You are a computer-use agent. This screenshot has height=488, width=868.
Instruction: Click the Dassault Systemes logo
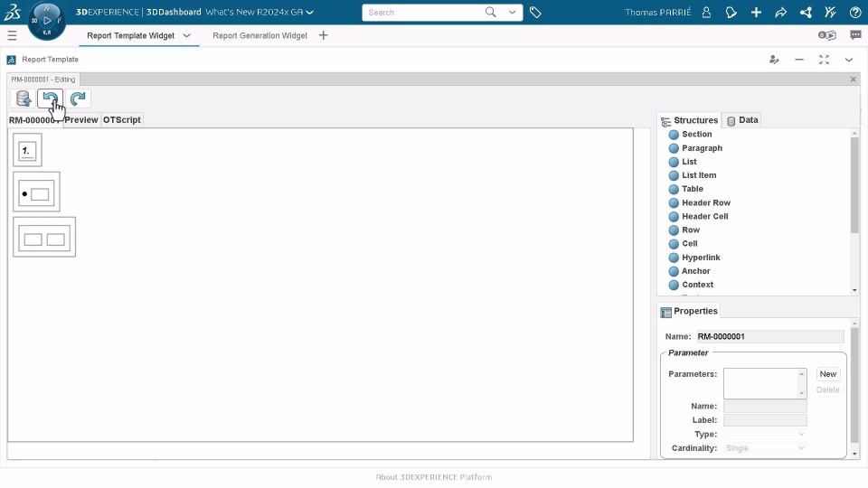[12, 12]
